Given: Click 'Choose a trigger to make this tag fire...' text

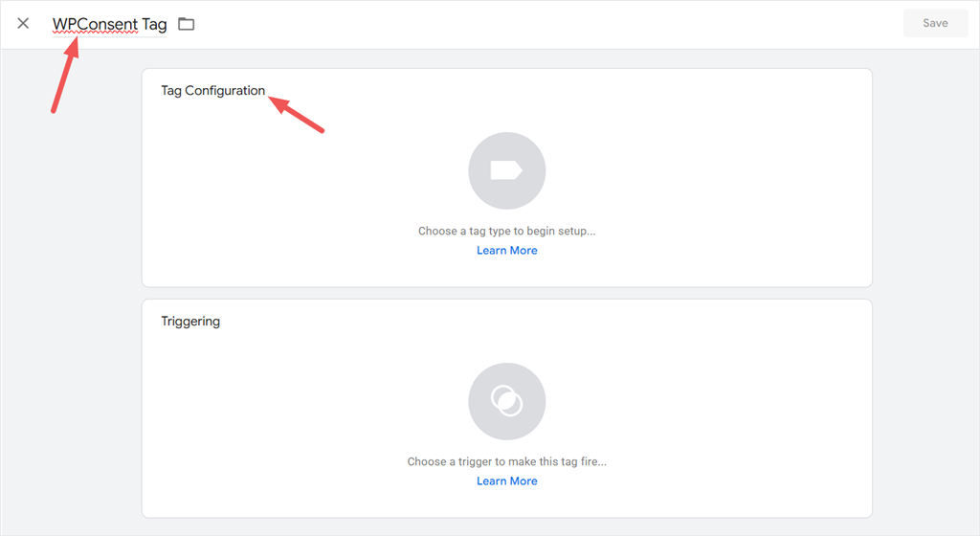Looking at the screenshot, I should coord(507,461).
